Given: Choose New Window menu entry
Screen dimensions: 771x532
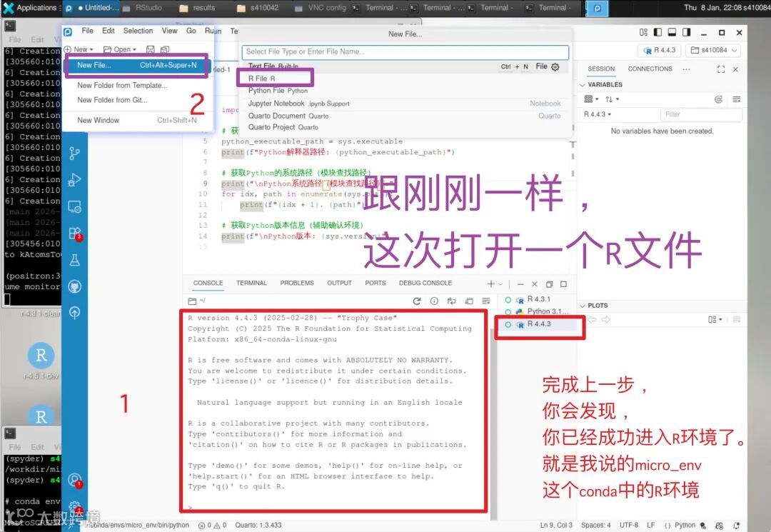Looking at the screenshot, I should (136, 120).
